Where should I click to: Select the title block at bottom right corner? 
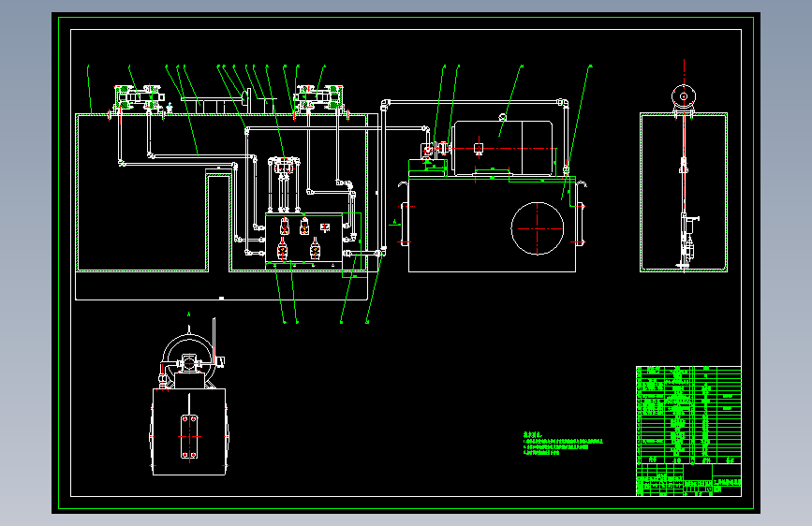(x=688, y=480)
